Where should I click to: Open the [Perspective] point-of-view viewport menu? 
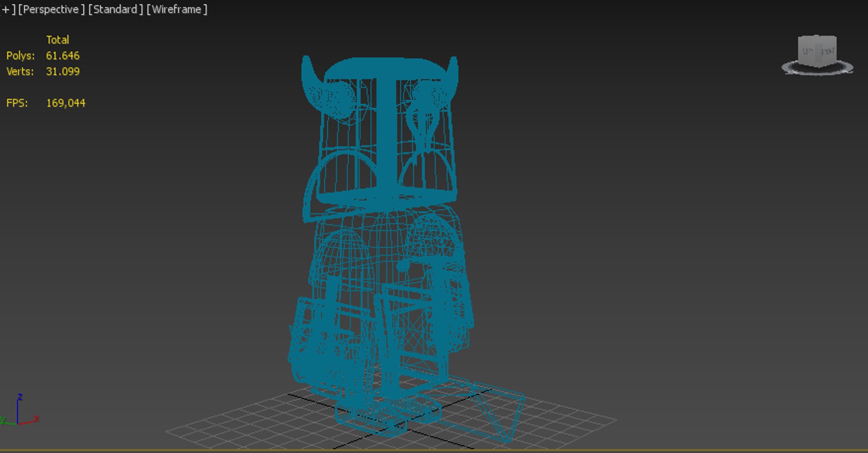pos(52,9)
